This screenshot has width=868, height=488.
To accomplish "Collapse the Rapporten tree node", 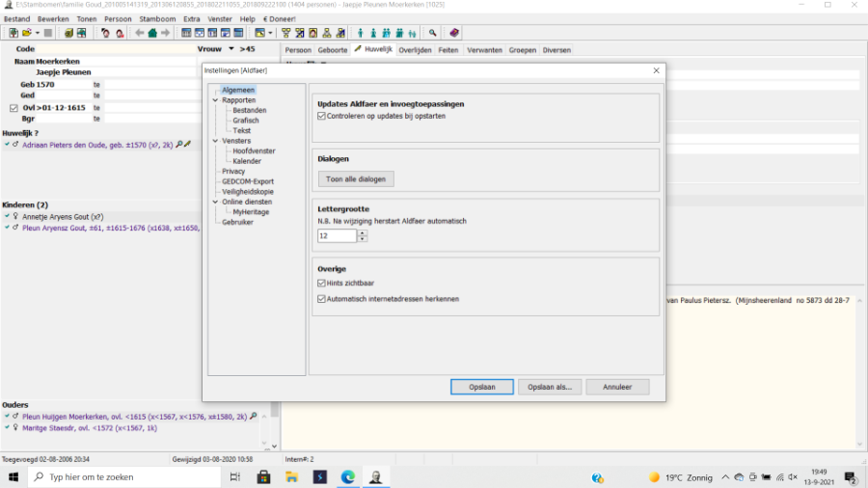I will click(x=215, y=100).
